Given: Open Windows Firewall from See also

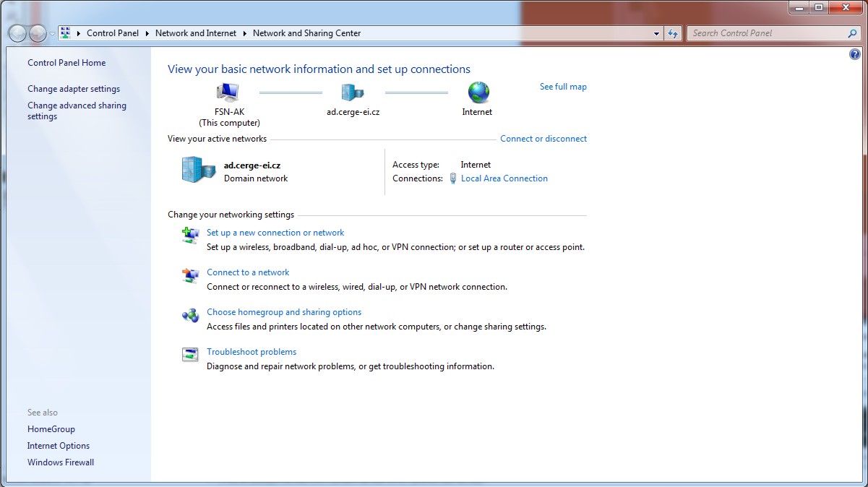Looking at the screenshot, I should tap(61, 462).
